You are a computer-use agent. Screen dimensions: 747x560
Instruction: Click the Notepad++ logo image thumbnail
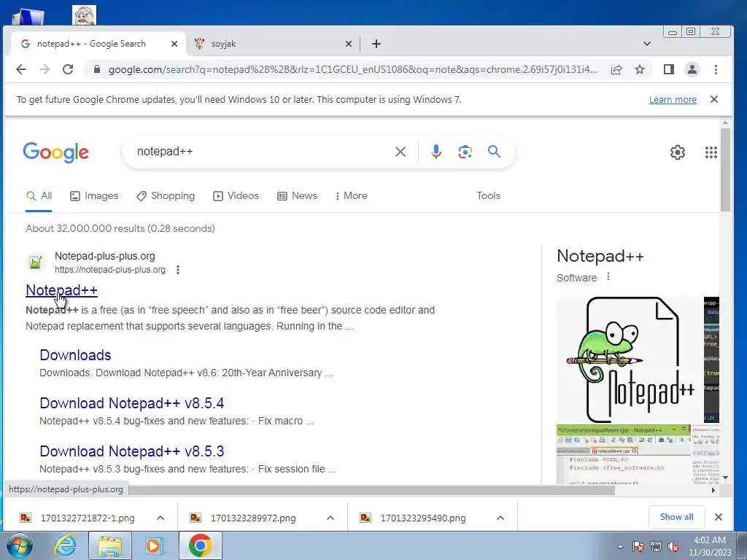(x=630, y=360)
